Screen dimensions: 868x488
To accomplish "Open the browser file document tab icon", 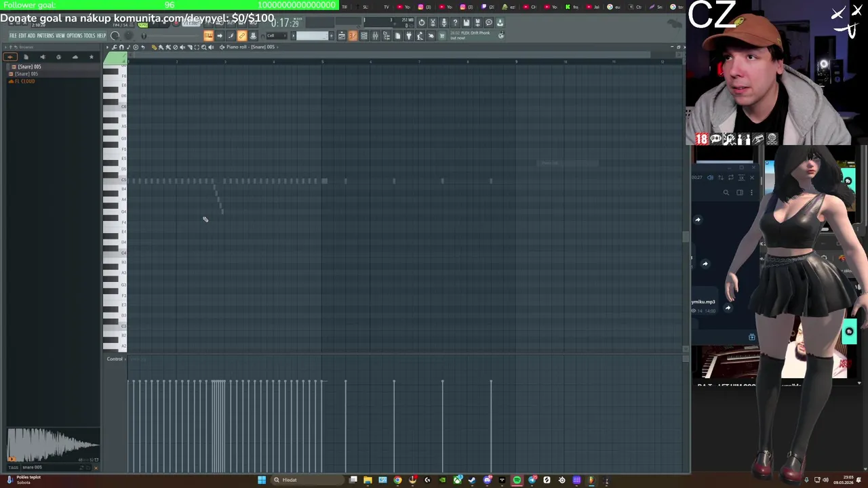I will 26,57.
